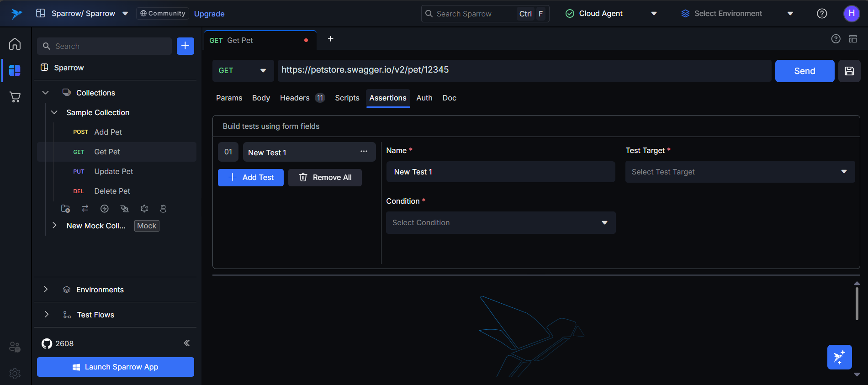Open the GET method dropdown

pyautogui.click(x=243, y=71)
